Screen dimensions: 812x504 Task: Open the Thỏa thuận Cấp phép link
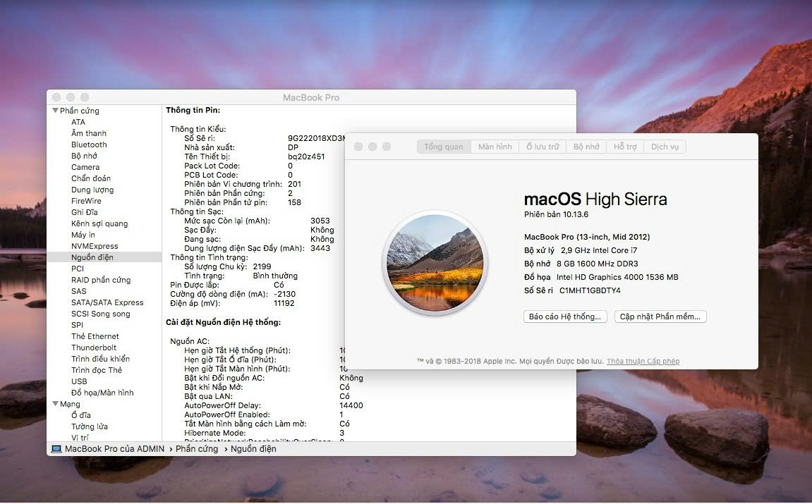click(x=643, y=361)
